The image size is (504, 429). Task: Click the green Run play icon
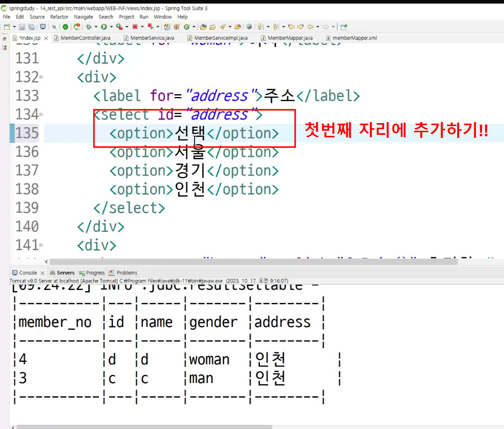[x=104, y=27]
